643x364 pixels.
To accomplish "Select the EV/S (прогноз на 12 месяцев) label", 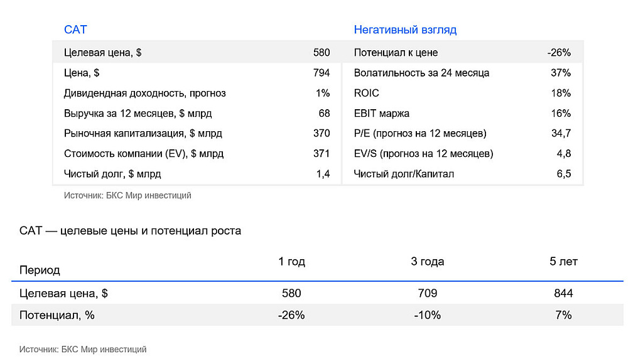I will 423,154.
